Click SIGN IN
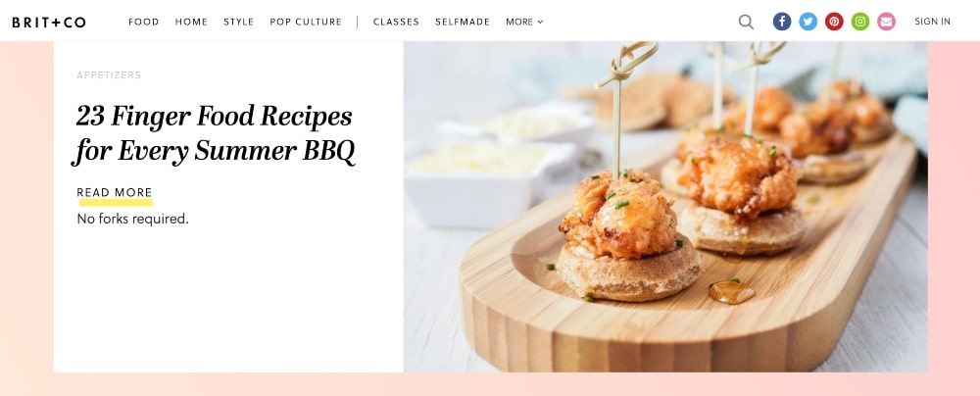Screen dimensions: 980x396 click(933, 22)
